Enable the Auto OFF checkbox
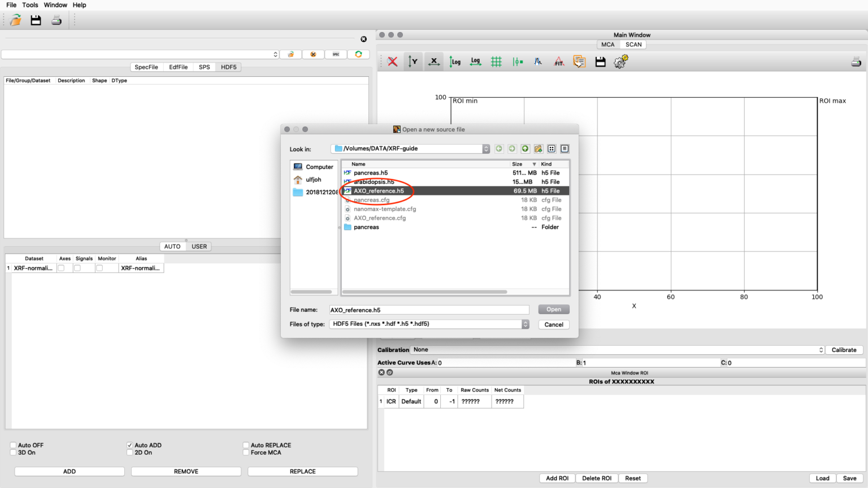The height and width of the screenshot is (488, 868). tap(14, 445)
